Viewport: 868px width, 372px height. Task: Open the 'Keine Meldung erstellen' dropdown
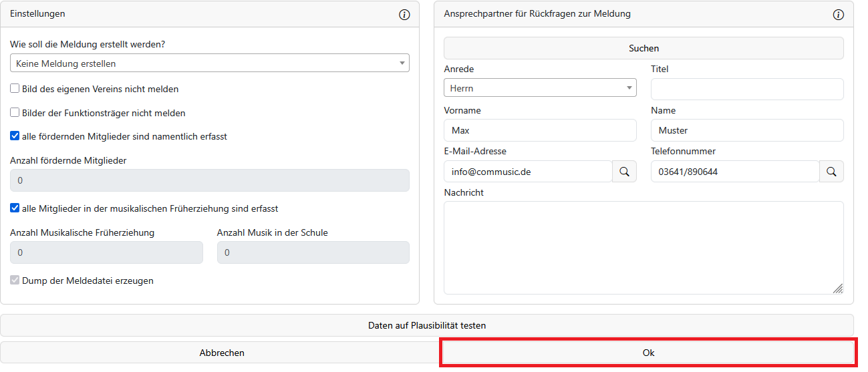[209, 63]
